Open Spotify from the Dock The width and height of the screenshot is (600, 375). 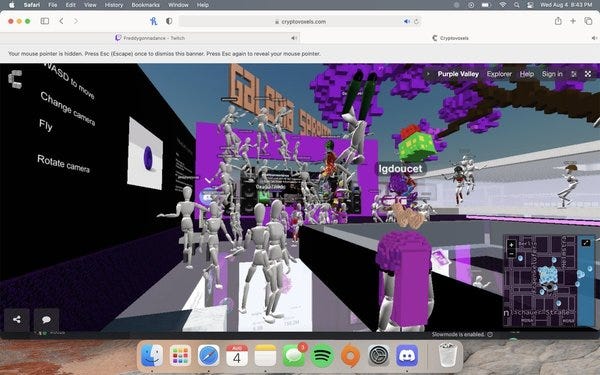point(322,355)
